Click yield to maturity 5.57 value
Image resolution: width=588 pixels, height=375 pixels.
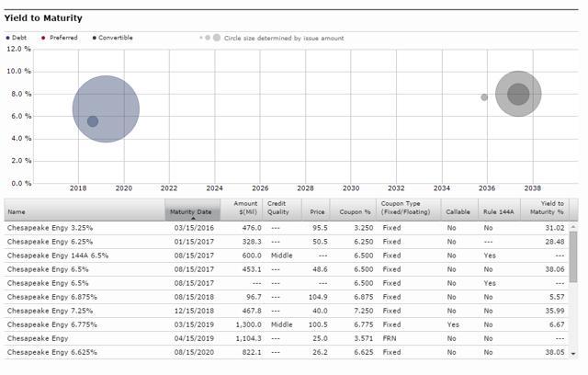pos(557,297)
